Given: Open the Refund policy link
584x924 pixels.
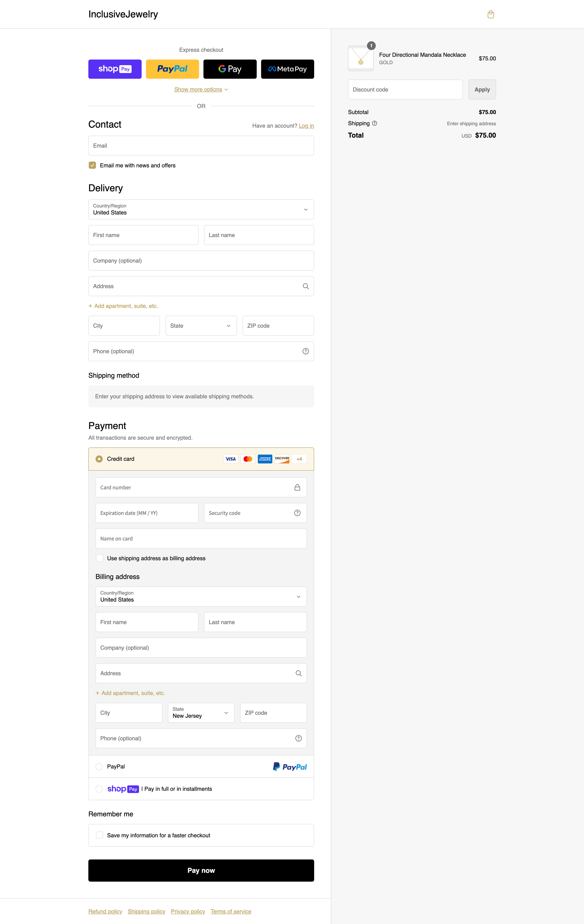Looking at the screenshot, I should pos(105,911).
